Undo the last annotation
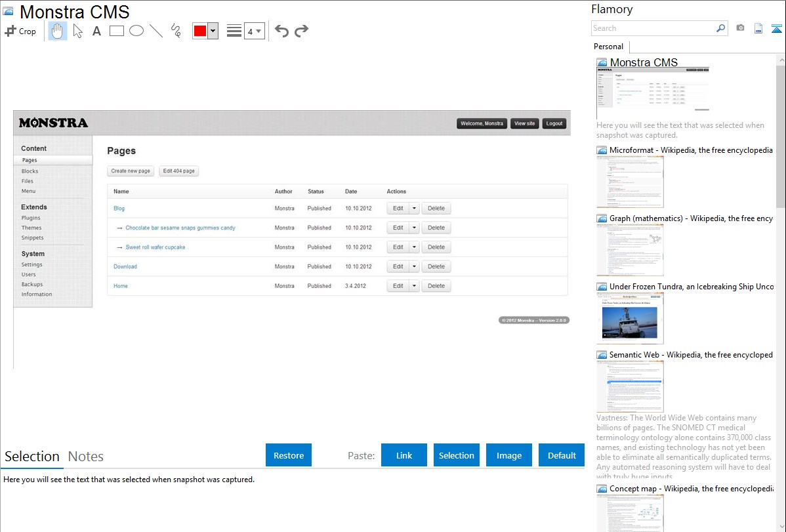Image resolution: width=786 pixels, height=532 pixels. point(281,31)
